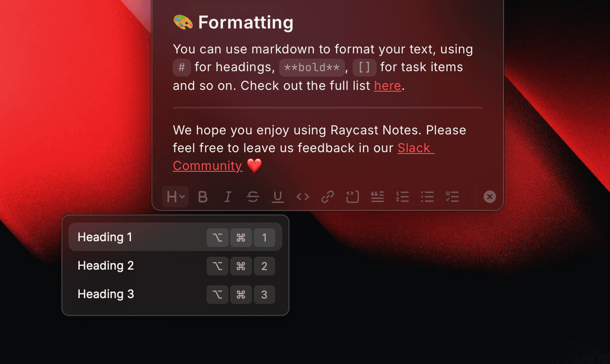The image size is (610, 364).
Task: Apply italic styling to text
Action: (x=228, y=197)
